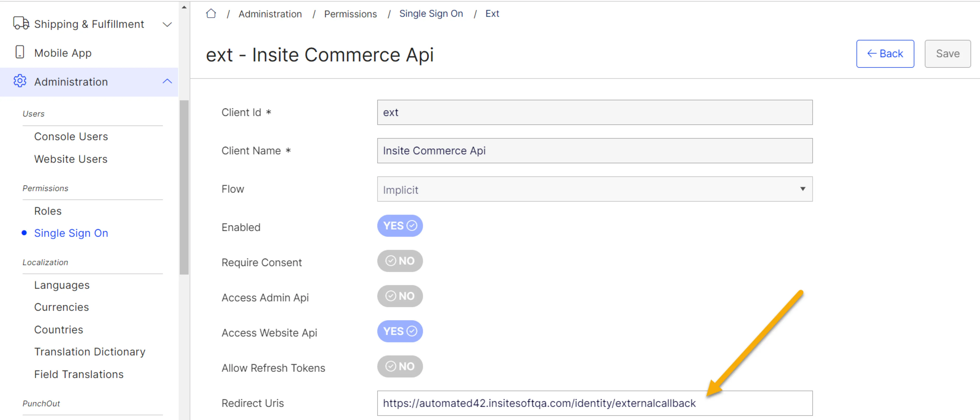Open Field Translations page
Image resolution: width=980 pixels, height=420 pixels.
point(79,374)
